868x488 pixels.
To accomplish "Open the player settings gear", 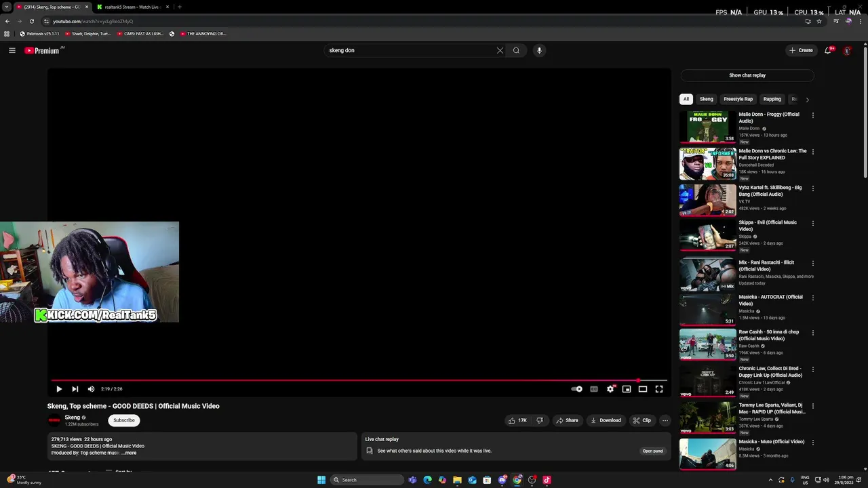I will 610,389.
